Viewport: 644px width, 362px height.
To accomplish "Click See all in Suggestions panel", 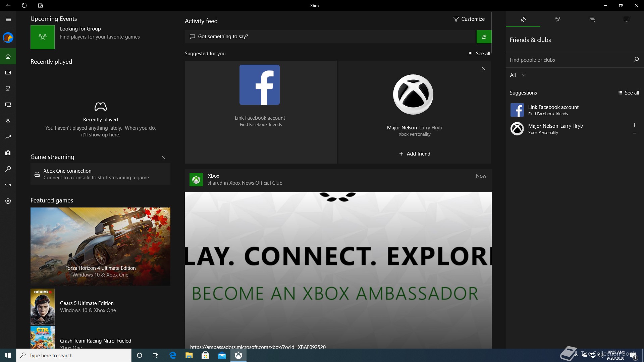I will 629,93.
